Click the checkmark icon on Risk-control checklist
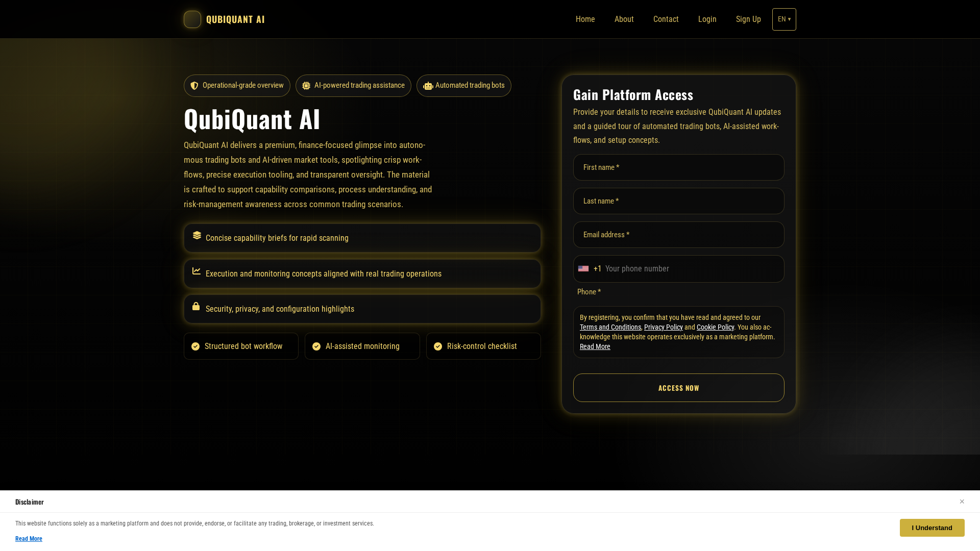The height and width of the screenshot is (551, 980). point(438,346)
